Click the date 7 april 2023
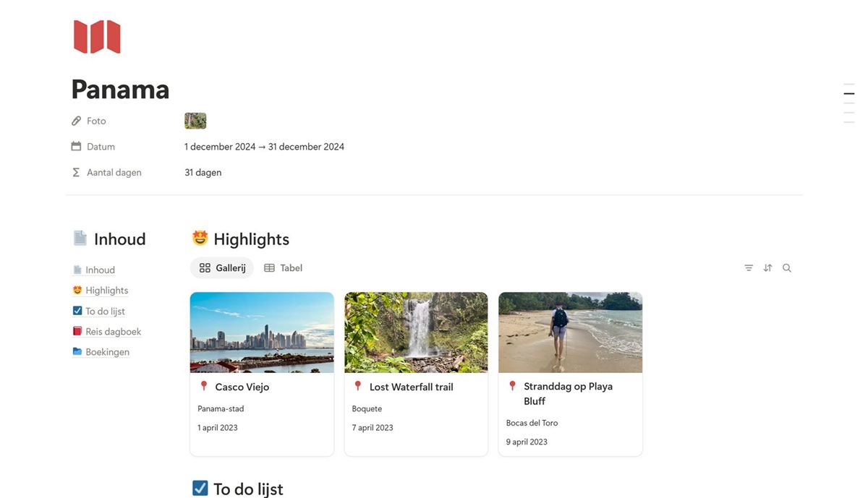The height and width of the screenshot is (498, 868). coord(373,428)
